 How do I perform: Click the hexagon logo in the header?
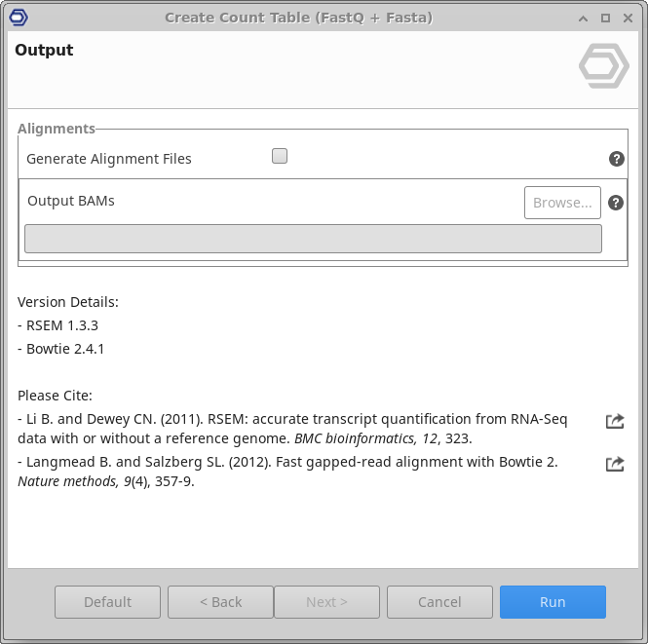[604, 66]
